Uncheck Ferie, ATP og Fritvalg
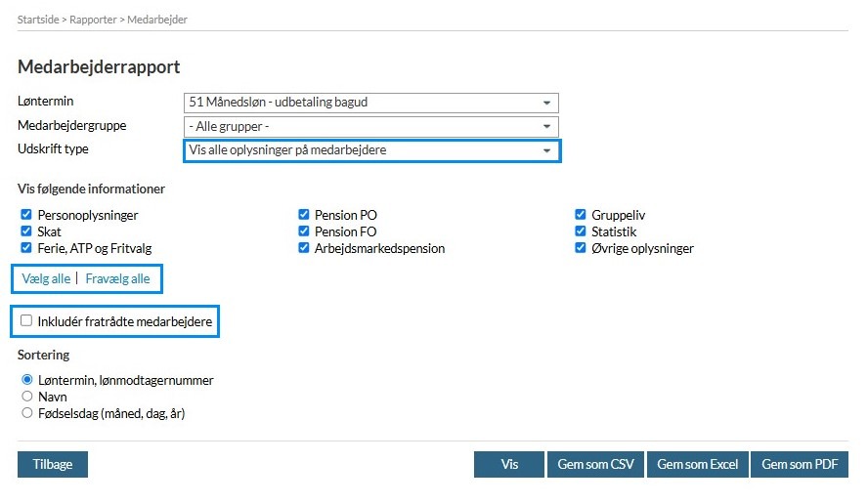The image size is (868, 504). [26, 248]
